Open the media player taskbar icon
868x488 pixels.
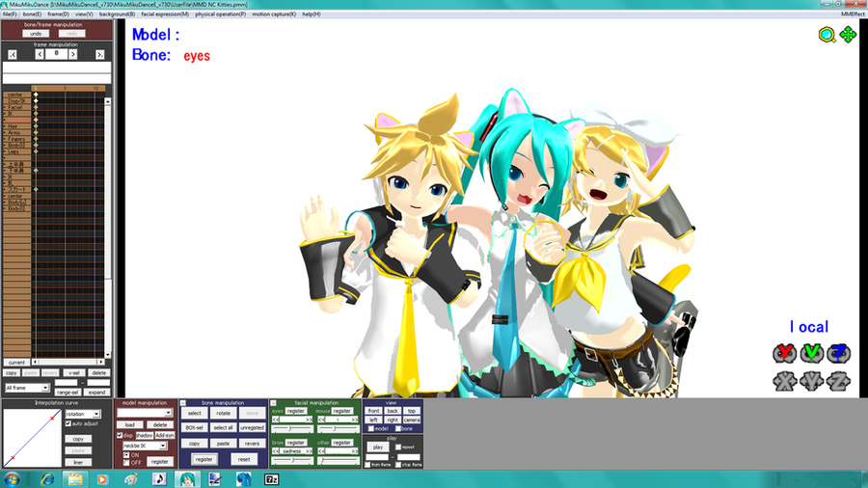click(x=102, y=479)
